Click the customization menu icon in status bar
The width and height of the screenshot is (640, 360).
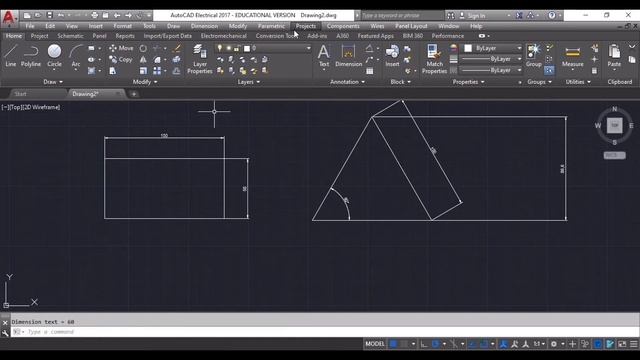(x=633, y=344)
